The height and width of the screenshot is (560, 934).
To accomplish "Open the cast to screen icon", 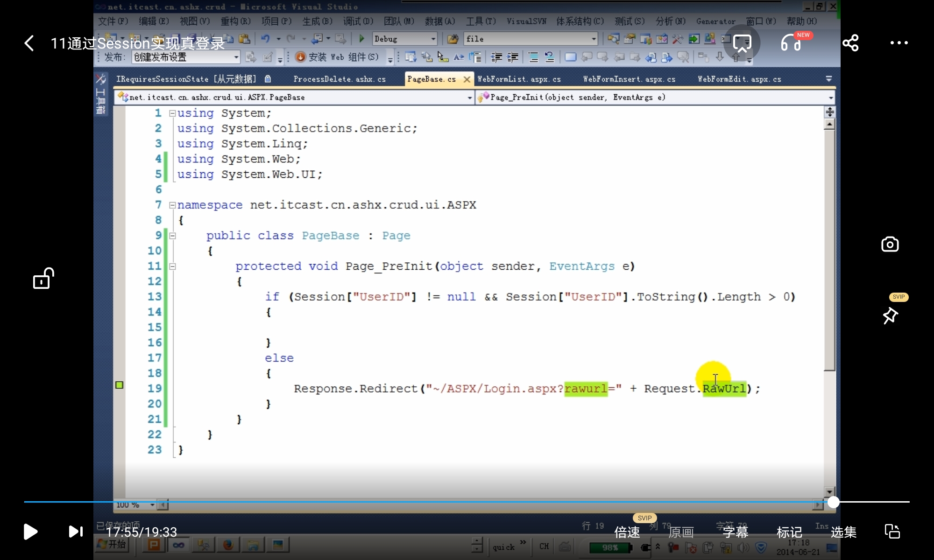I will (742, 43).
